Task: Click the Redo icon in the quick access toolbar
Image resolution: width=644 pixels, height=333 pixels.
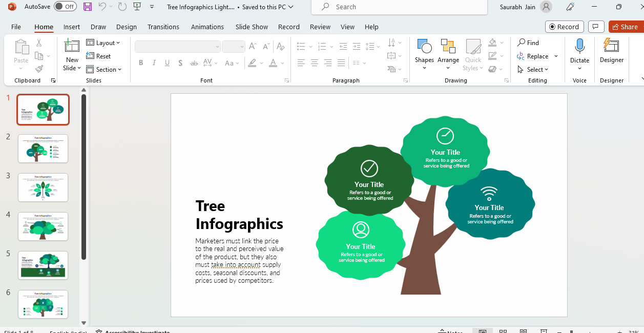Action: [x=122, y=7]
